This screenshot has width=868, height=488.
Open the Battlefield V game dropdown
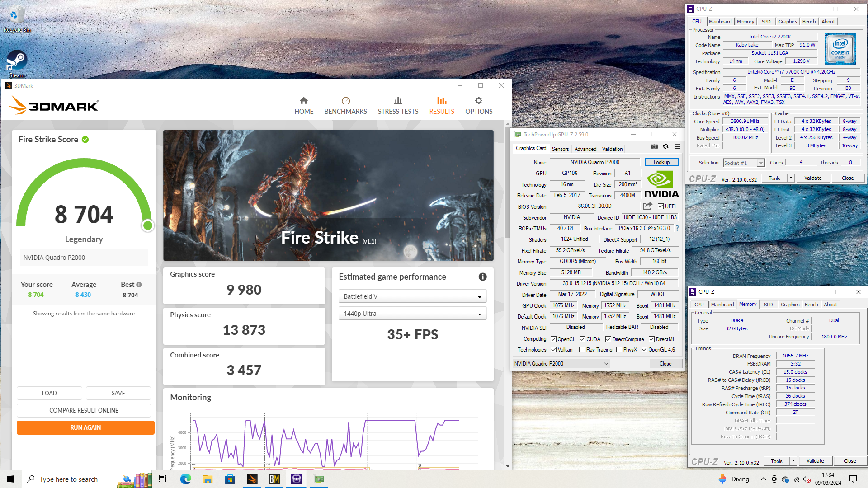pyautogui.click(x=412, y=296)
